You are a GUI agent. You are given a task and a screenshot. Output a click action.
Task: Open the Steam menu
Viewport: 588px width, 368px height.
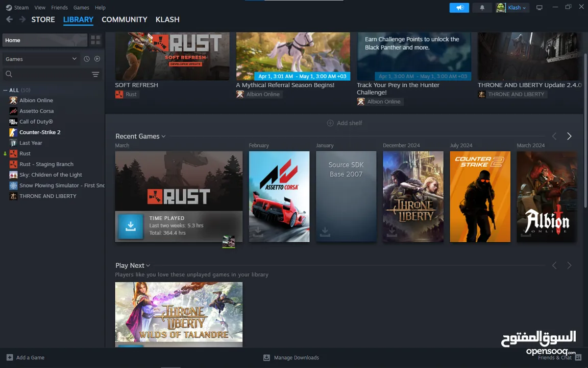[21, 8]
